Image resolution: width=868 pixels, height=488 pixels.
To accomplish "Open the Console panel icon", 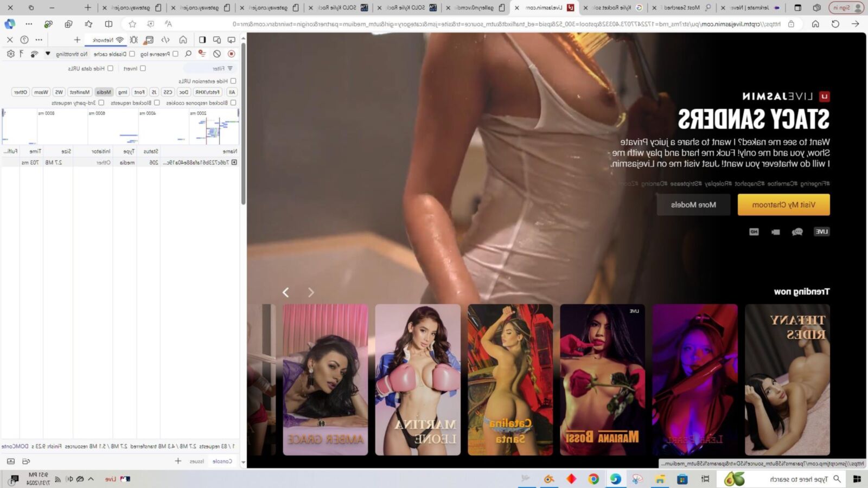I will click(149, 40).
